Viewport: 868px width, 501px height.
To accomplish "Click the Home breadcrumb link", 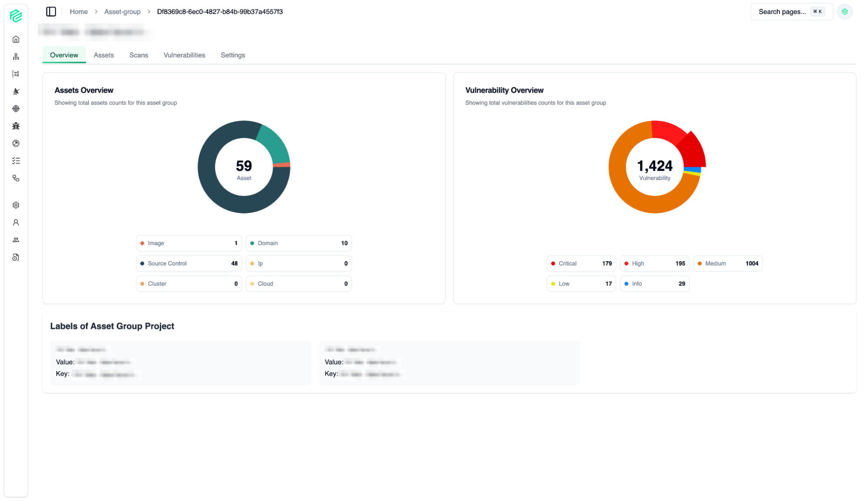I will [79, 12].
